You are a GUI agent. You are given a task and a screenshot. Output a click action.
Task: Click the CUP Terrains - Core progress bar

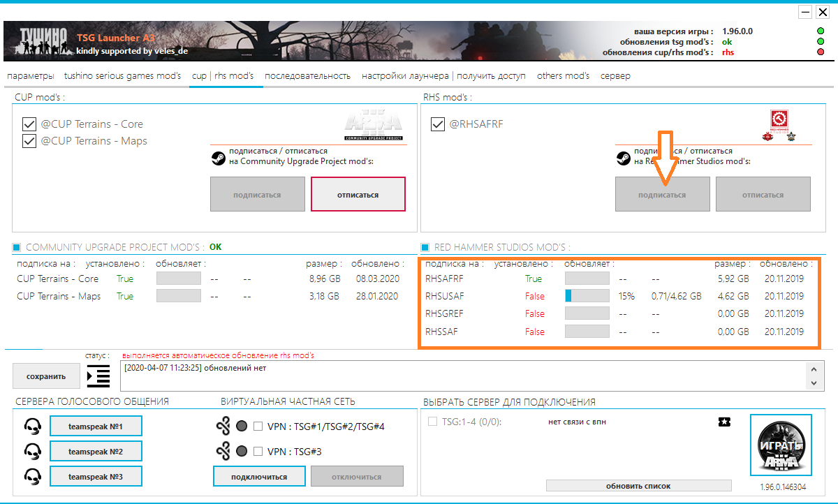(x=179, y=279)
